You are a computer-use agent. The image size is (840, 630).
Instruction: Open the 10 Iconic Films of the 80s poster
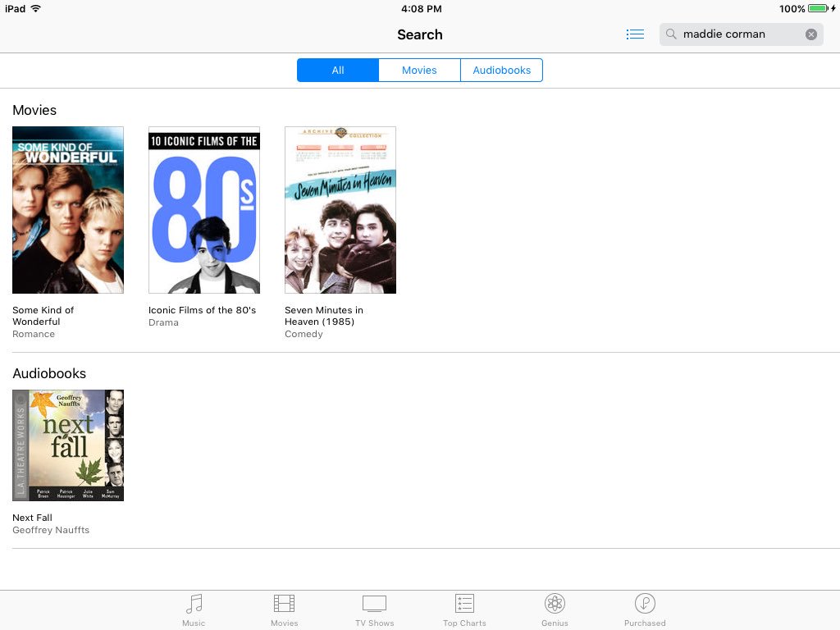204,210
